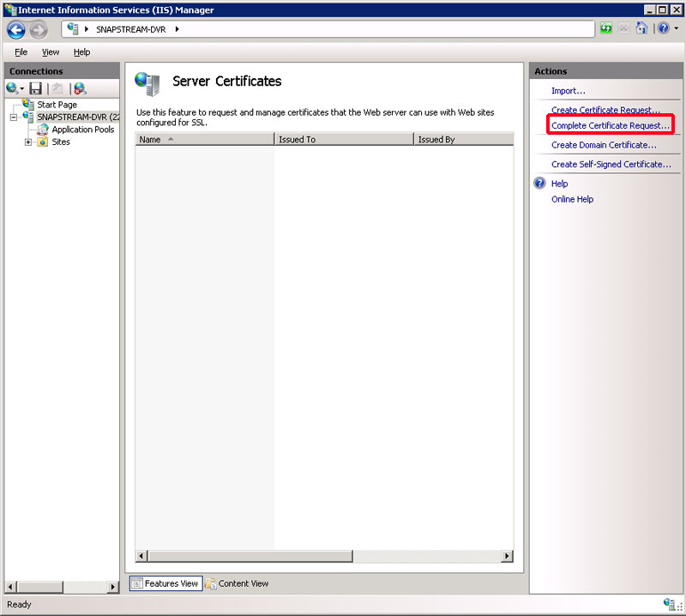Viewport: 686px width, 616px height.
Task: Open the Help menu
Action: (x=81, y=52)
